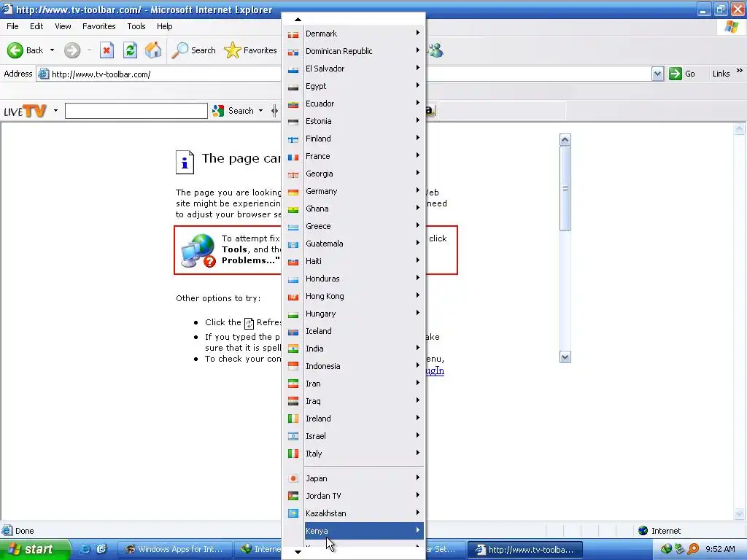Pick Indonesia from the country menu
The image size is (747, 560).
tap(355, 366)
